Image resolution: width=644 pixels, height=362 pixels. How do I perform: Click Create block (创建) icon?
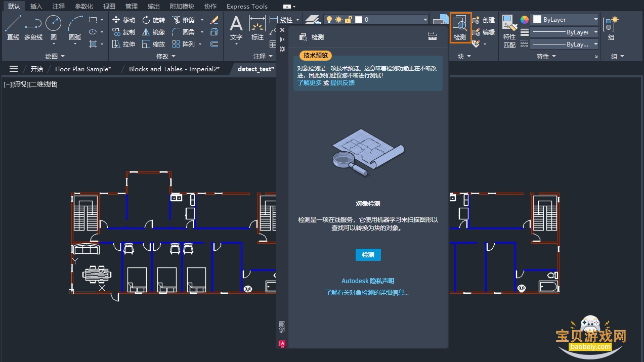point(484,20)
